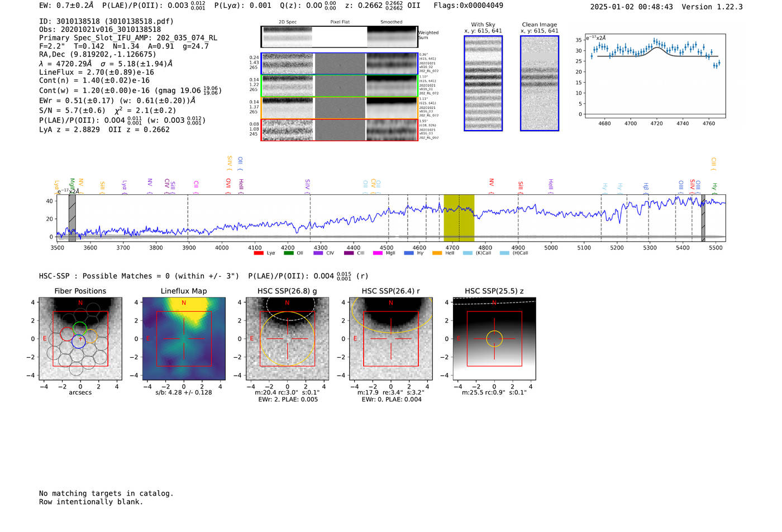
Task: Click the 'EWr: 2, PLAE: 0.005' caption
Action: coord(288,400)
